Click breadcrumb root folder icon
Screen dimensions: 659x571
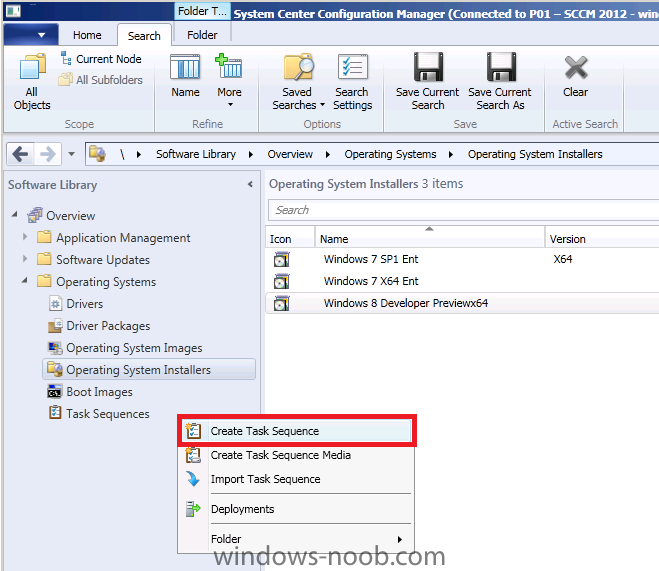click(98, 154)
